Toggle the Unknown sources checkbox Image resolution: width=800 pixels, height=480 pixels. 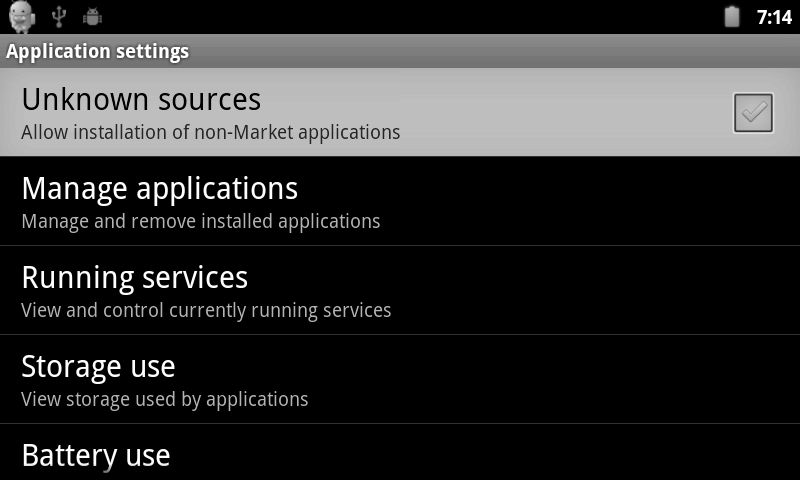[x=753, y=113]
